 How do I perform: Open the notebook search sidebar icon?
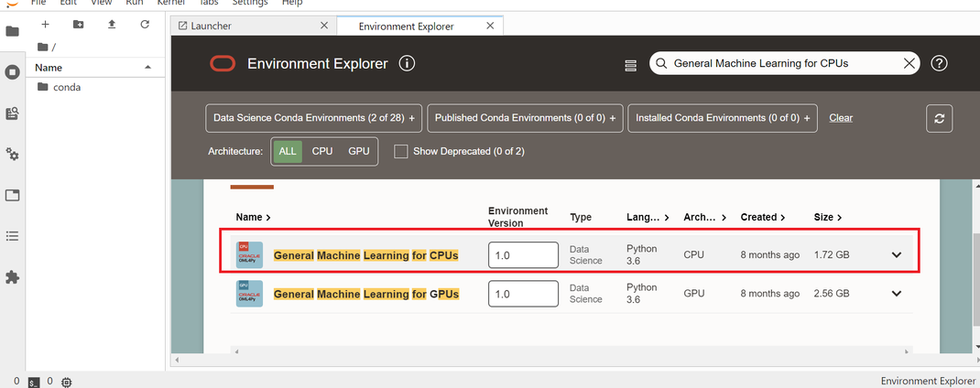(x=13, y=113)
